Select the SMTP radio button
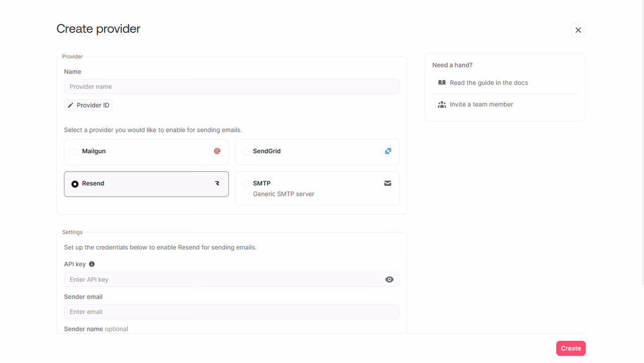The height and width of the screenshot is (363, 644). (246, 184)
